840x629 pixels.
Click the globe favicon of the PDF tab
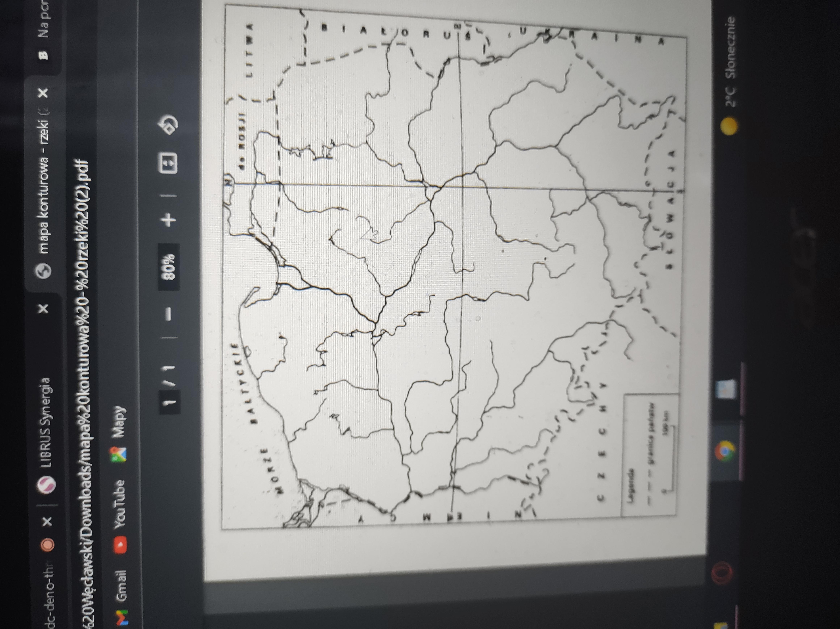coord(43,271)
